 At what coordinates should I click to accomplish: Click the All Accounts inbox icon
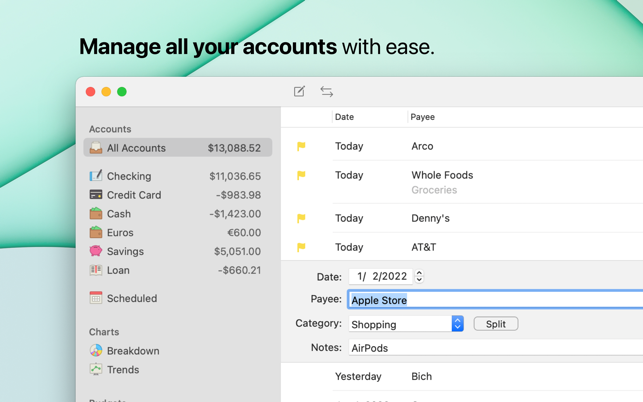point(96,148)
